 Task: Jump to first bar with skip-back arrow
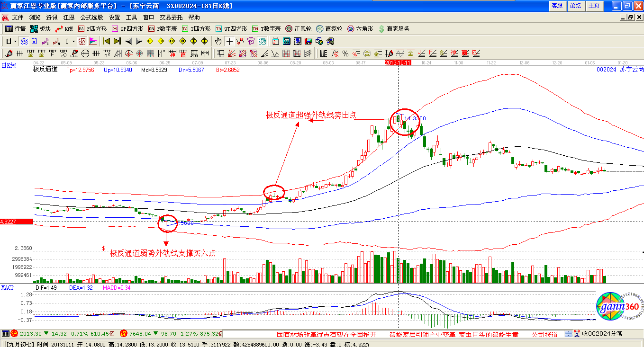click(107, 41)
